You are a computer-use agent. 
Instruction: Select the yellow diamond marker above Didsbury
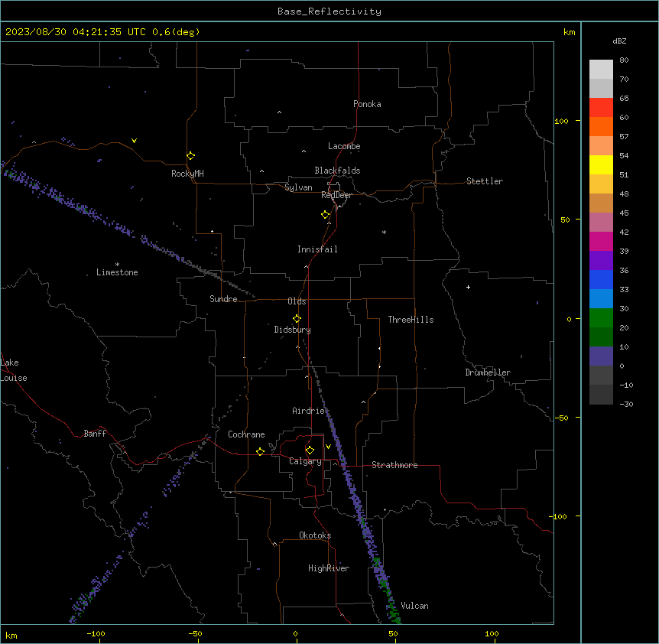coord(297,319)
